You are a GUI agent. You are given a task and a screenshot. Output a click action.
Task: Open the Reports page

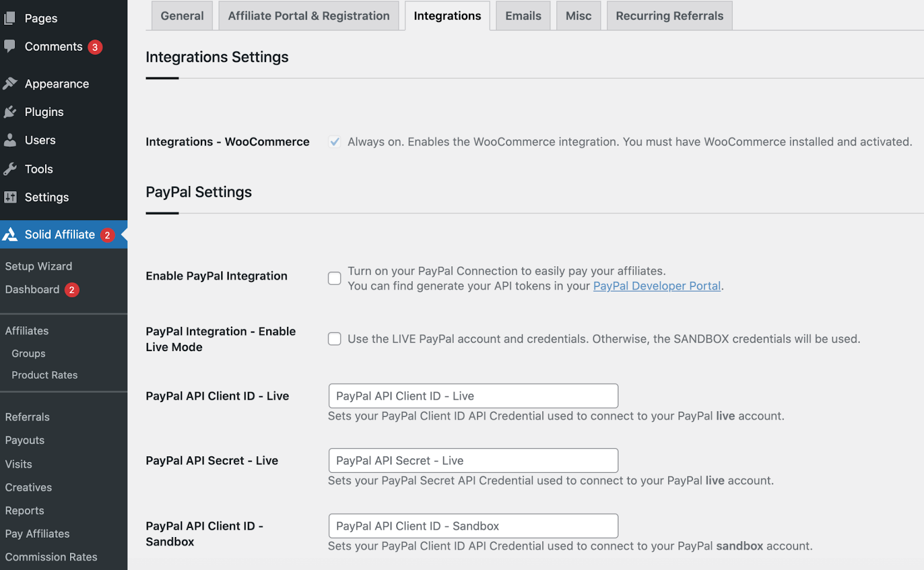point(25,511)
